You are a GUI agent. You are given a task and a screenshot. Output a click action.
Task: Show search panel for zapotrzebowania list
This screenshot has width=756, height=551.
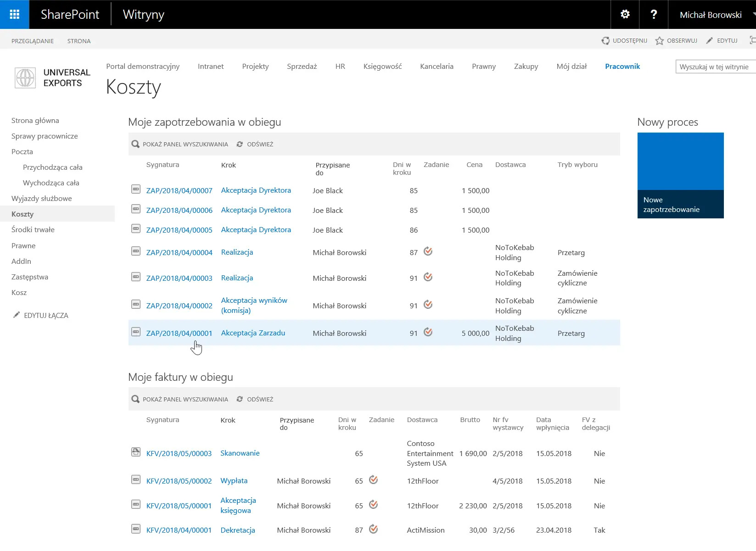[x=180, y=144]
